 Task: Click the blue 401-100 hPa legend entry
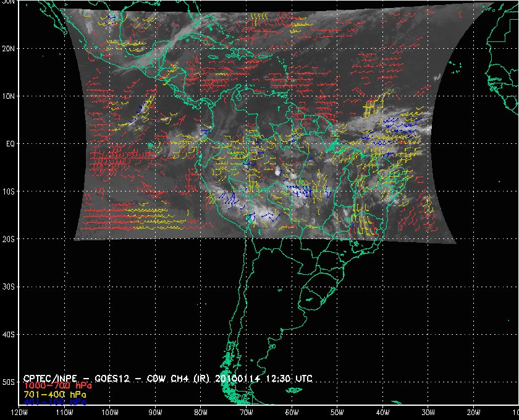point(54,403)
